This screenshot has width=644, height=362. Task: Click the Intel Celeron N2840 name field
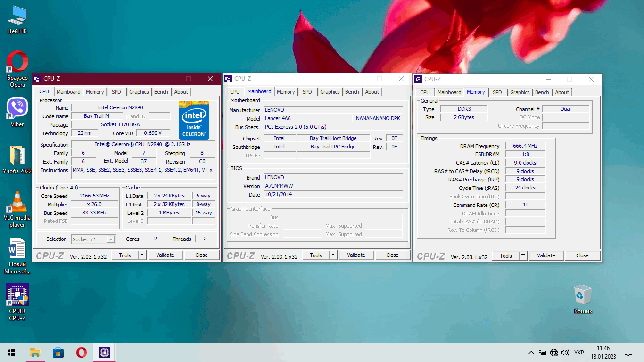(120, 108)
